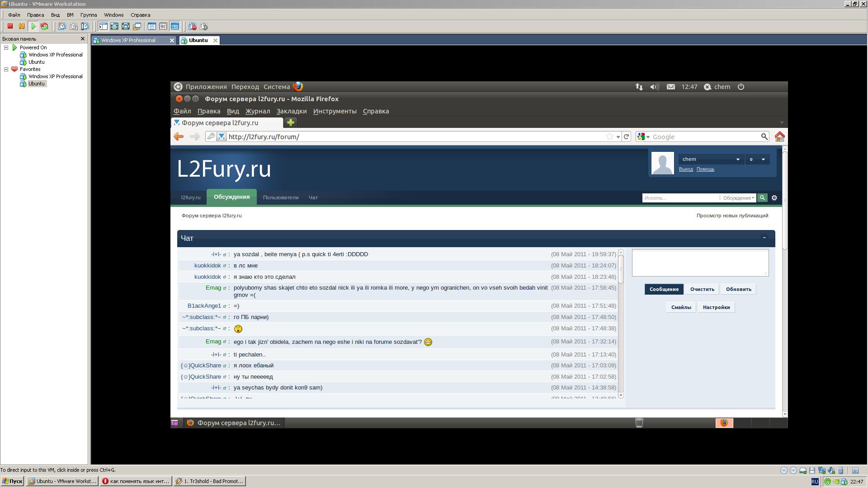Click the Record execution icon
Image resolution: width=868 pixels, height=488 pixels.
click(193, 26)
